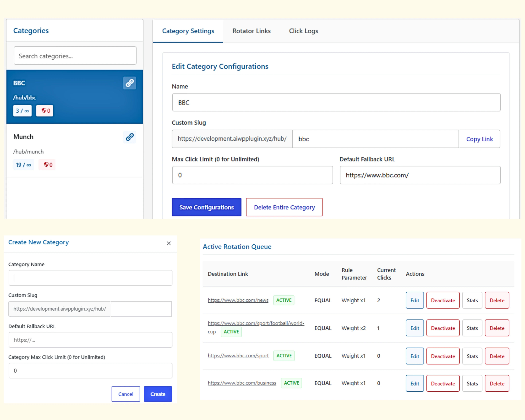This screenshot has width=525, height=420.
Task: Click the Category Max Click Limit field
Action: [90, 371]
